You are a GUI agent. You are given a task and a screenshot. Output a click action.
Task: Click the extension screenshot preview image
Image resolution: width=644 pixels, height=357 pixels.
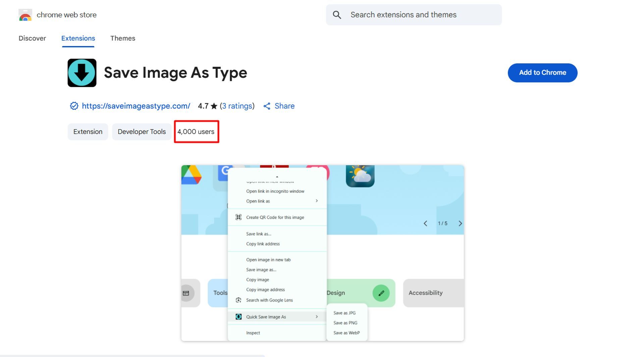[322, 253]
